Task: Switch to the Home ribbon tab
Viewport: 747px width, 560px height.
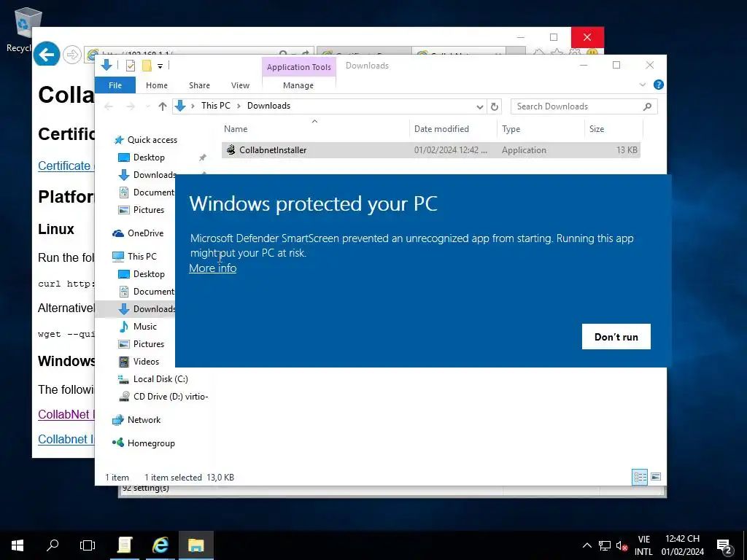Action: 157,85
